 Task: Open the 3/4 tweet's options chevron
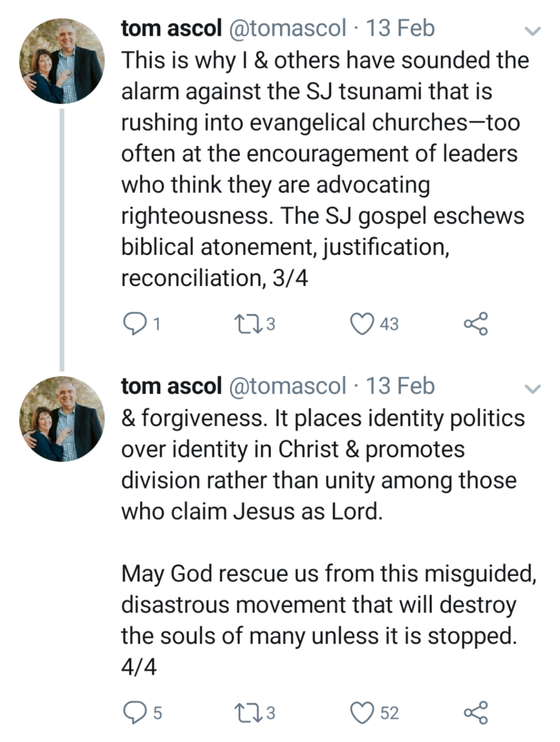pyautogui.click(x=533, y=31)
